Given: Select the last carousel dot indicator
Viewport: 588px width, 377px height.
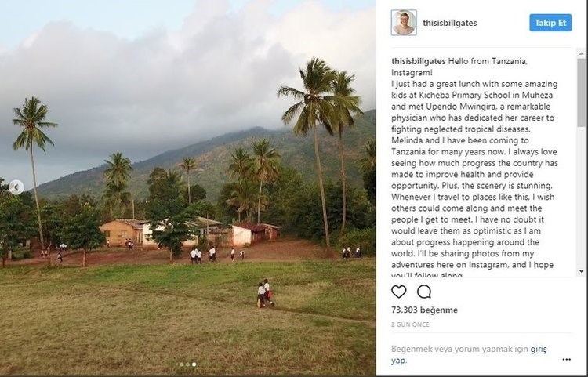Looking at the screenshot, I should 194,364.
